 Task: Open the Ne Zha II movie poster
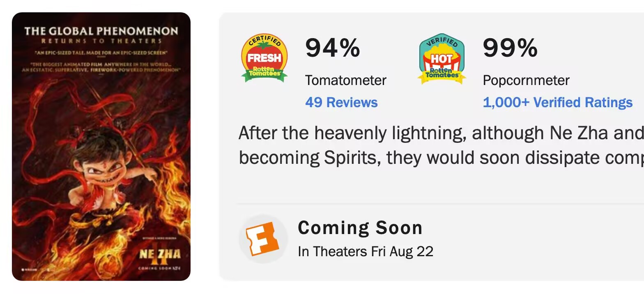(101, 147)
